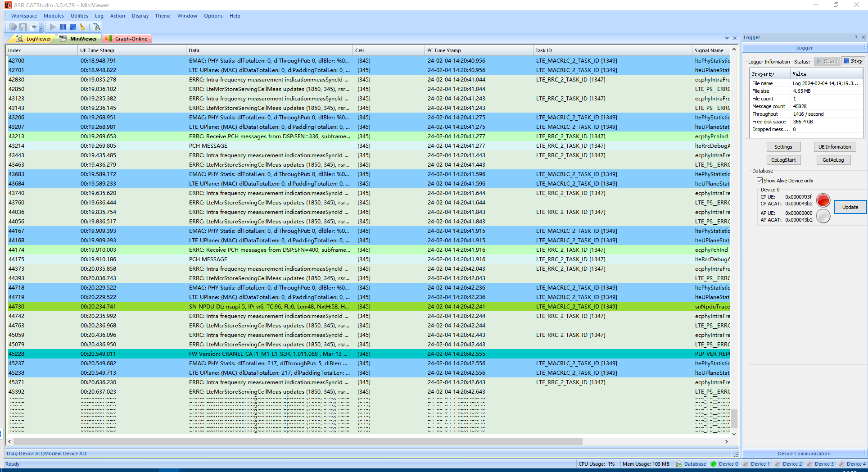Clear the log with the broom icon
Image resolution: width=868 pixels, height=472 pixels.
pyautogui.click(x=82, y=27)
